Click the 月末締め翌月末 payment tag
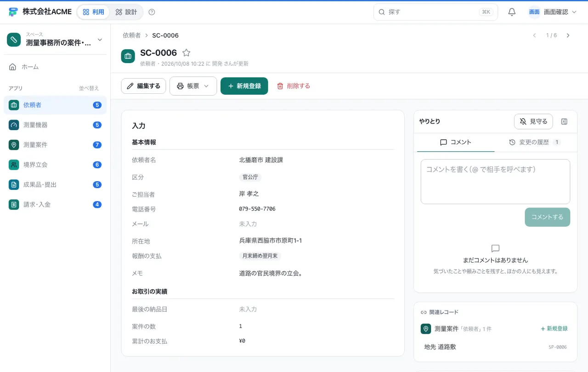588x372 pixels. (260, 256)
